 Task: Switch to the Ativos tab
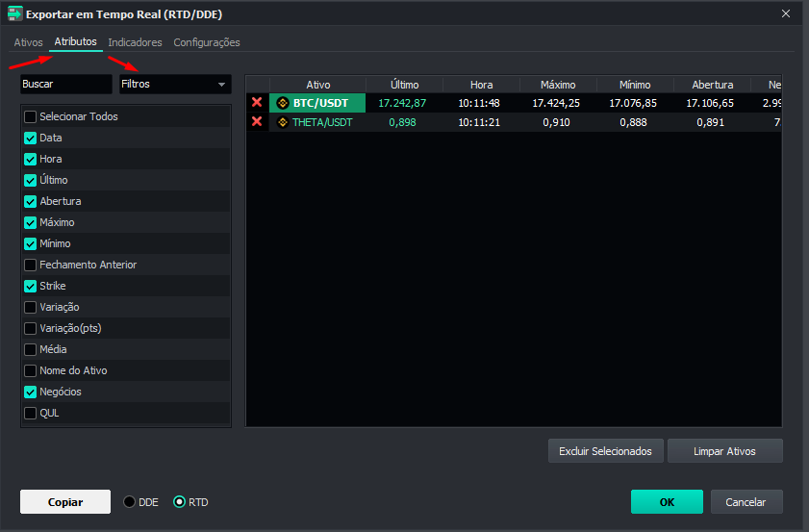point(28,42)
